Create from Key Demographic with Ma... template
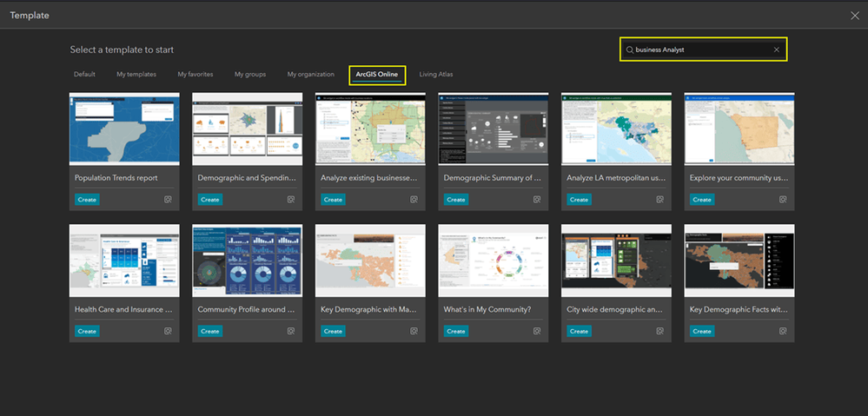The image size is (868, 416). [333, 332]
